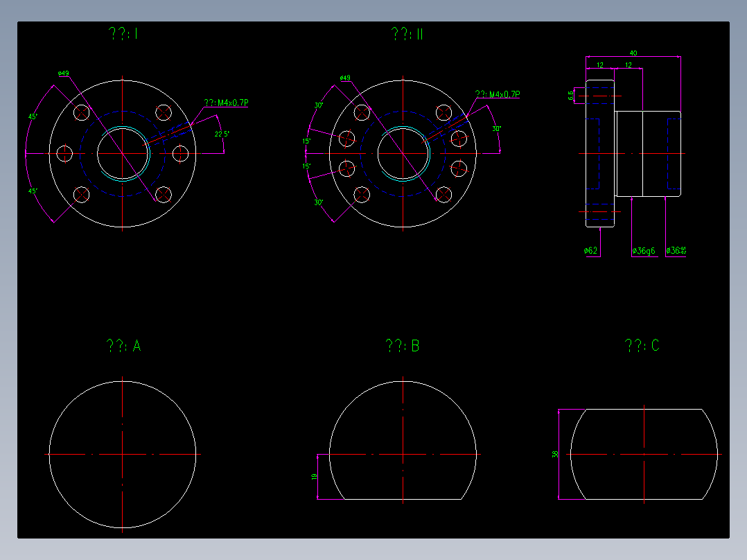Pick the cyan bore circle in view II
The width and height of the screenshot is (747, 560).
tap(430, 153)
